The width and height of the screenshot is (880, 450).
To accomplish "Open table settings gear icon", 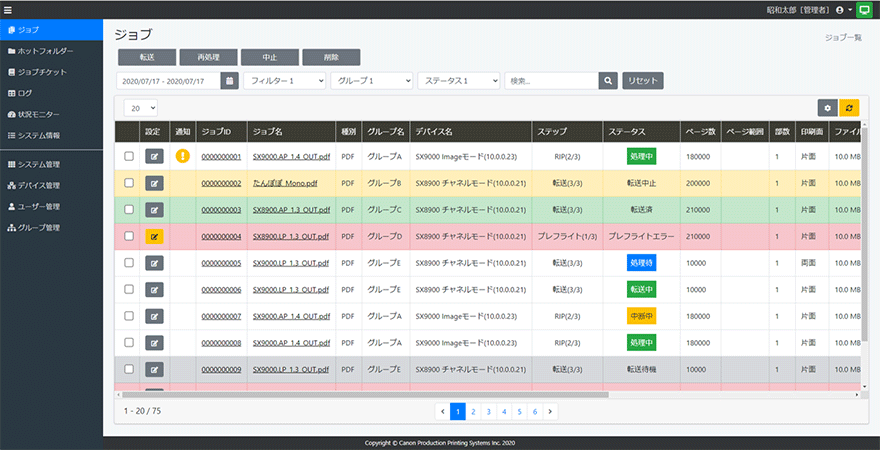I will [x=827, y=107].
